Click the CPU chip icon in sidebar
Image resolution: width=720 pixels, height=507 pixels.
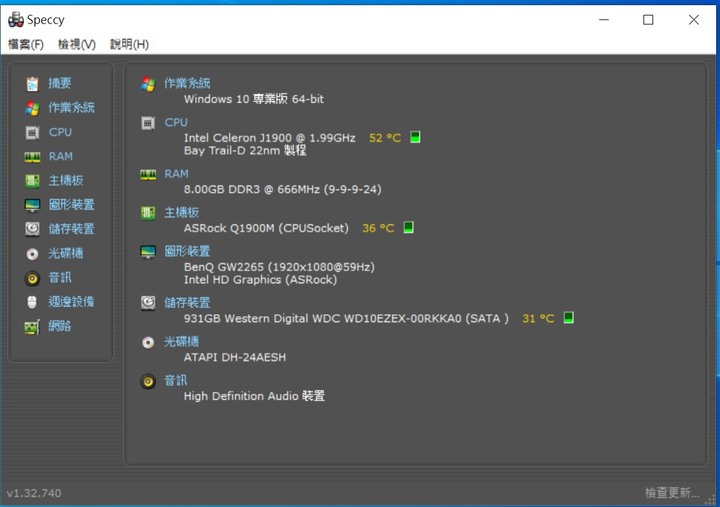click(32, 133)
